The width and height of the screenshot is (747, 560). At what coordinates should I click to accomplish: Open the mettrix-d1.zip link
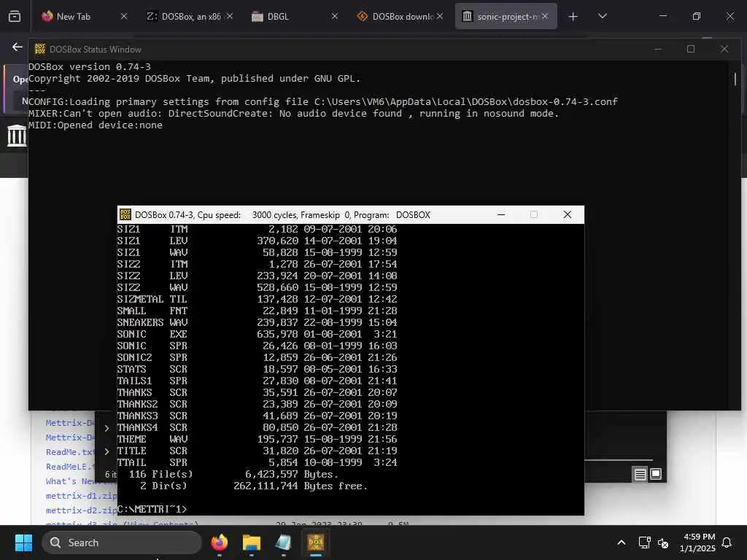(81, 496)
